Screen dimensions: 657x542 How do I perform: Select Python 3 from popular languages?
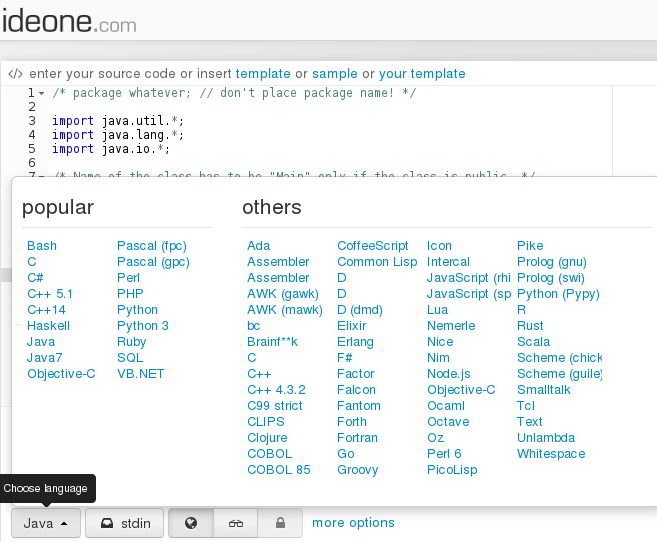[x=143, y=326]
